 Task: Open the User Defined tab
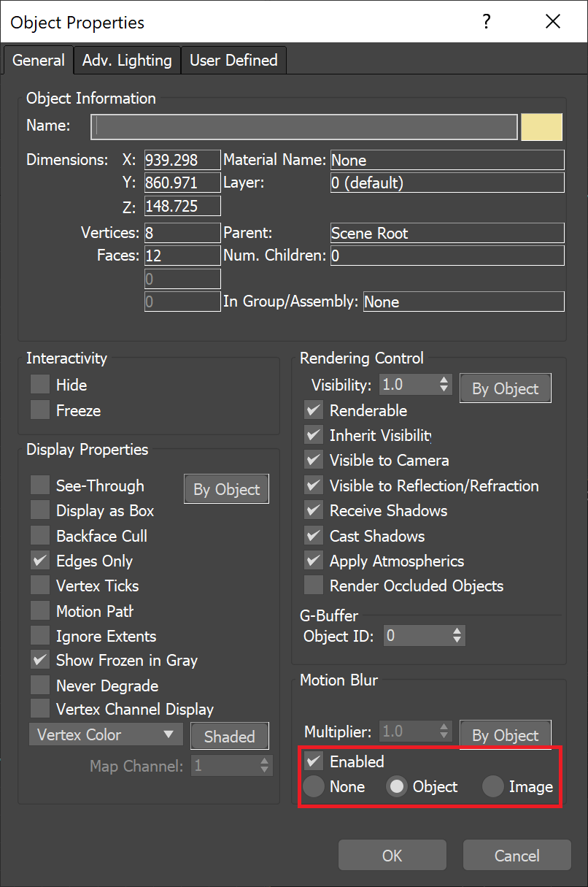pyautogui.click(x=233, y=61)
